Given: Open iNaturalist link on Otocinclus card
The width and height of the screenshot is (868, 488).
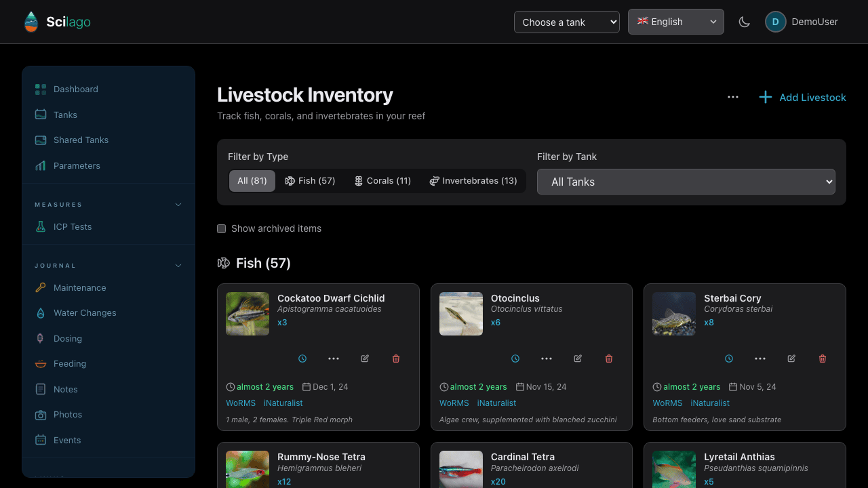Looking at the screenshot, I should [x=497, y=403].
